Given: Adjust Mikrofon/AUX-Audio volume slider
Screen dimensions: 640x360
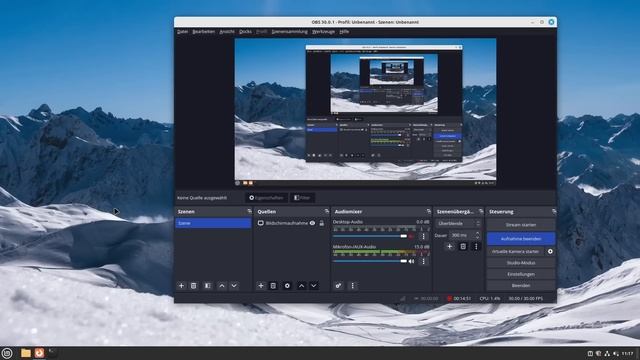Looking at the screenshot, I should pyautogui.click(x=370, y=261).
